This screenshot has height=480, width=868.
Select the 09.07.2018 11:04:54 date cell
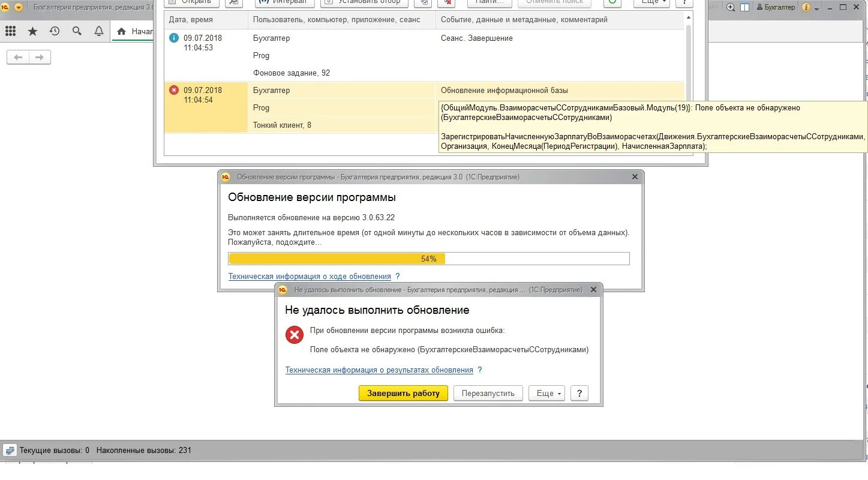click(x=203, y=95)
